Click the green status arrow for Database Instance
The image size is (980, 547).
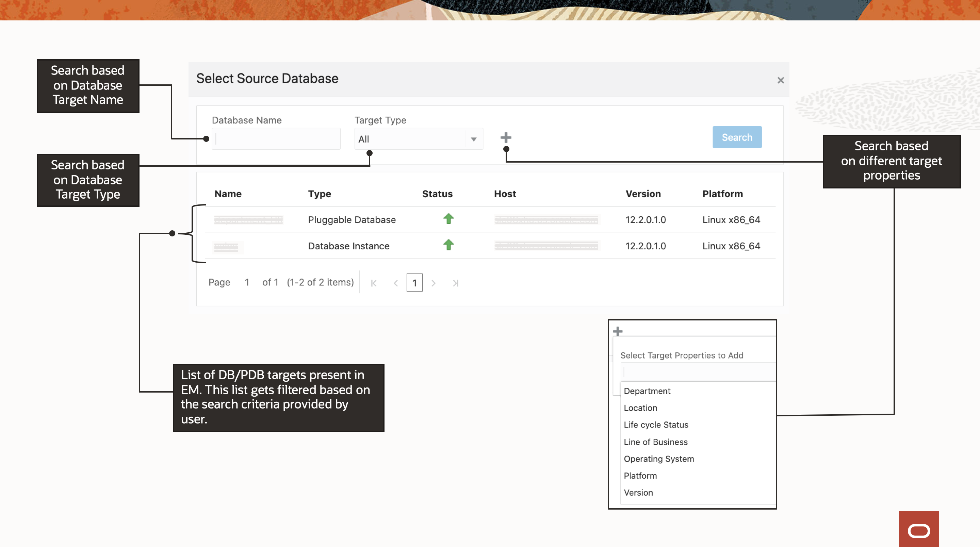pos(448,245)
